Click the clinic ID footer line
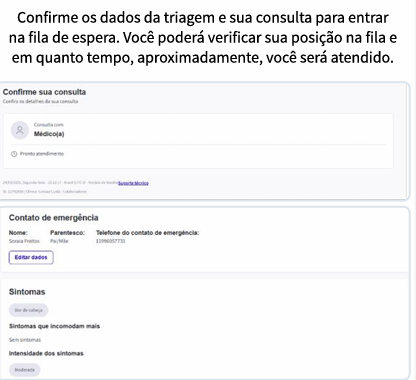416x380 pixels. (45, 192)
